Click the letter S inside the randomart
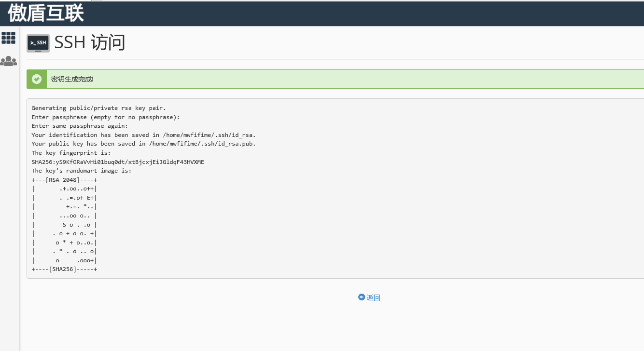This screenshot has height=351, width=644. [x=64, y=225]
